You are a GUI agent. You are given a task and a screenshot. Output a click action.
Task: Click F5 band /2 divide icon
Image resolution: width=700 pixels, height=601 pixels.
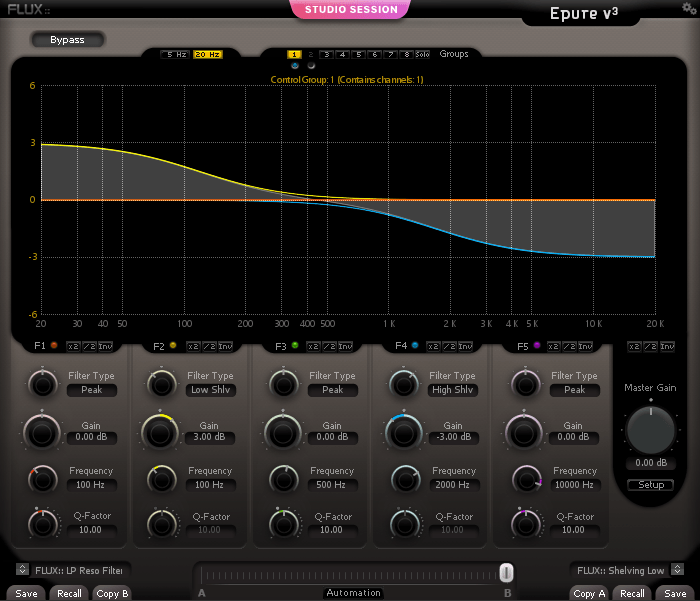[x=570, y=346]
